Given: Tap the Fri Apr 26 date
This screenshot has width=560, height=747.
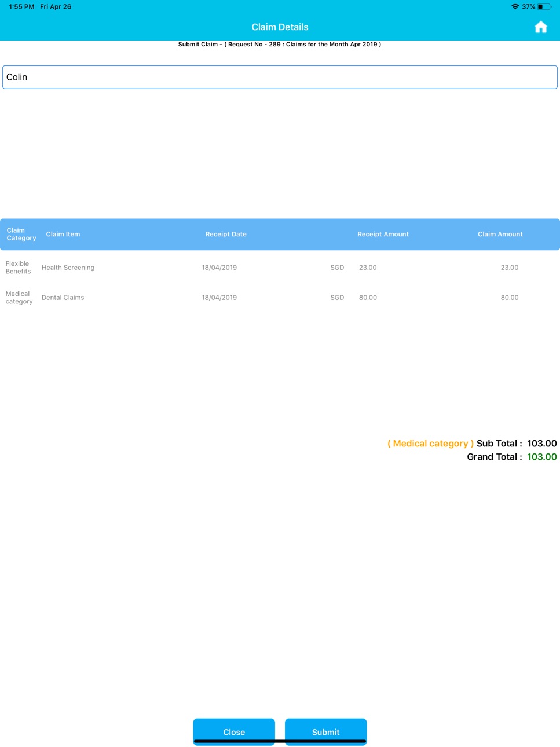Looking at the screenshot, I should click(56, 7).
